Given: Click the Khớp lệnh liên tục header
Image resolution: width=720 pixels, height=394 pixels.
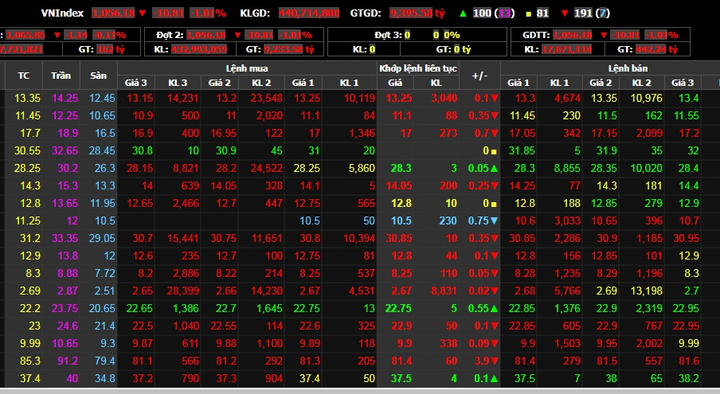Looking at the screenshot, I should [418, 68].
